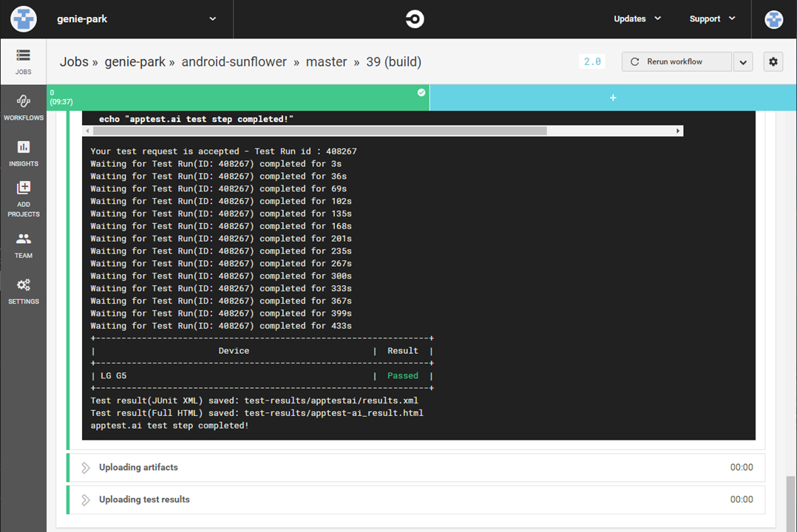Go to master branch breadcrumb link
This screenshot has height=532, width=797.
(326, 62)
